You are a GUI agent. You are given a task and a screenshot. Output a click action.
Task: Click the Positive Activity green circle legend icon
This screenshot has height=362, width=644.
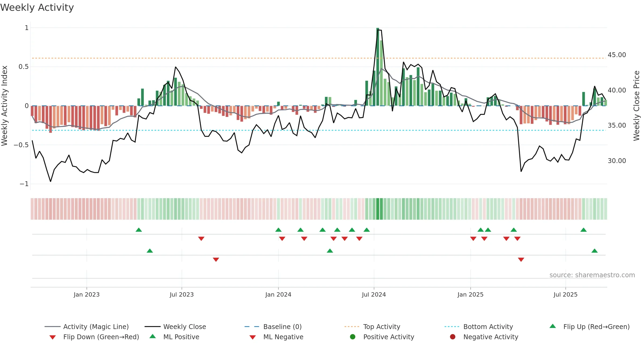tap(353, 337)
